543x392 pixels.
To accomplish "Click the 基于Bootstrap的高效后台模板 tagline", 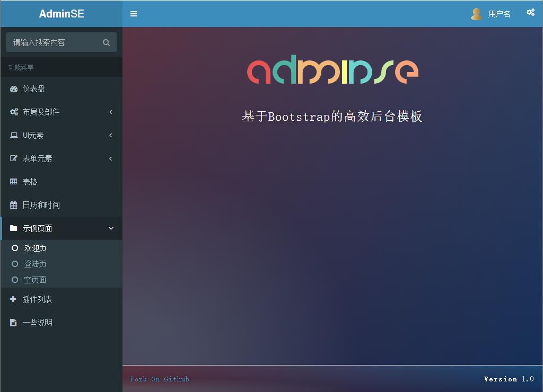I will [332, 116].
